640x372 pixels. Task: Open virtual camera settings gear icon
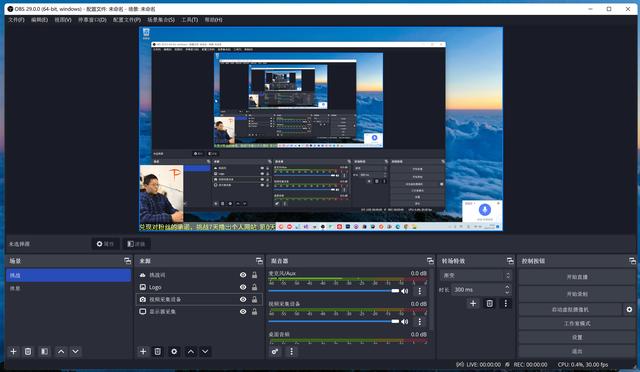tap(629, 310)
